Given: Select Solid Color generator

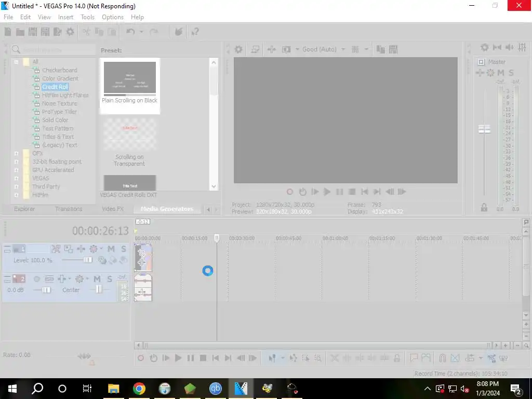Looking at the screenshot, I should [55, 120].
